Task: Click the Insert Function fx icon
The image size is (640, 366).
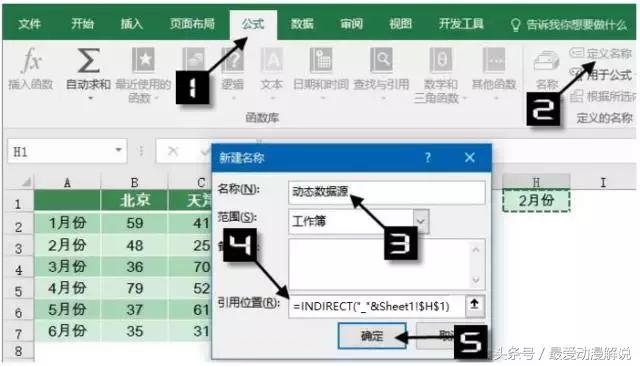Action: (x=31, y=61)
